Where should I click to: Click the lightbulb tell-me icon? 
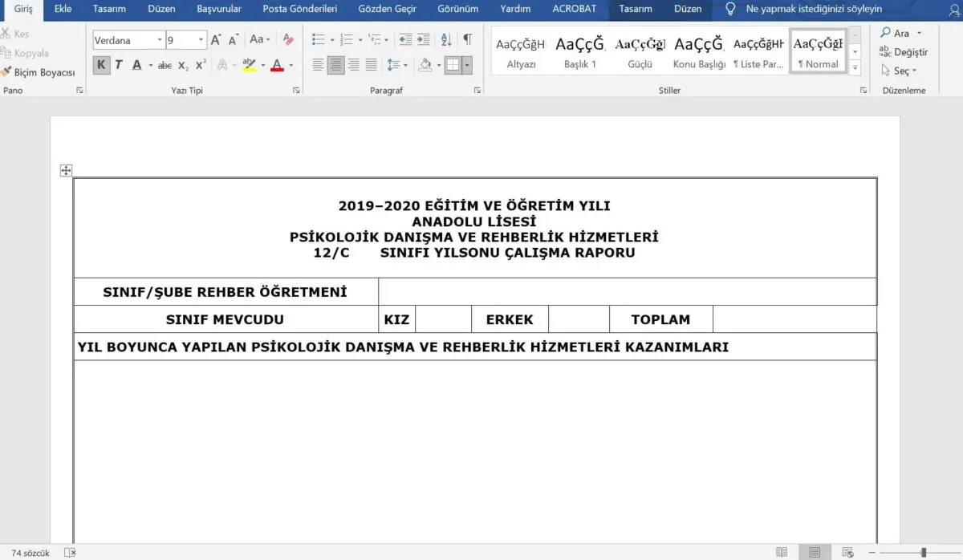729,9
